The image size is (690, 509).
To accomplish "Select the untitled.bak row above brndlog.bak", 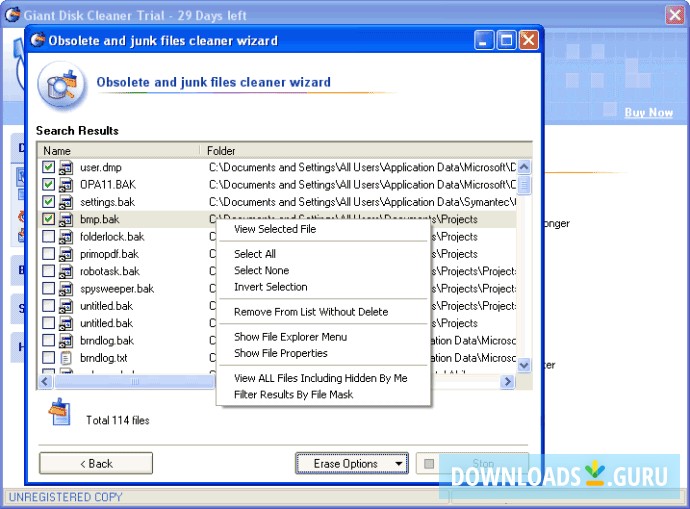I will (277, 323).
